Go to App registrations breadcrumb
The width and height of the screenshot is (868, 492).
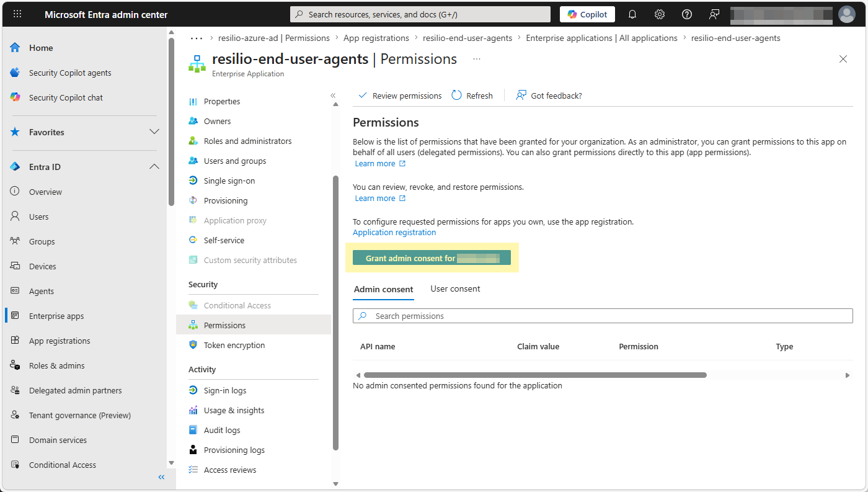pyautogui.click(x=376, y=38)
